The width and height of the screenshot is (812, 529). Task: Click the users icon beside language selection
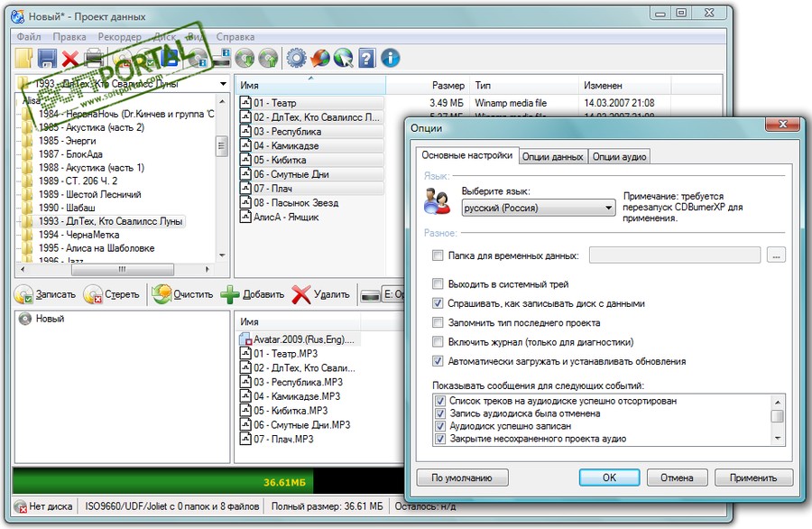(437, 201)
